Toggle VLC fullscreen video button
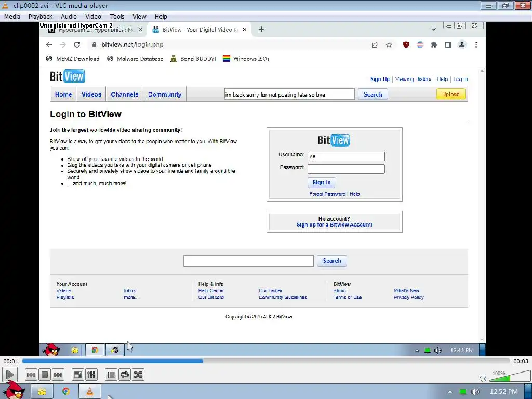Image resolution: width=532 pixels, height=399 pixels. tap(78, 375)
